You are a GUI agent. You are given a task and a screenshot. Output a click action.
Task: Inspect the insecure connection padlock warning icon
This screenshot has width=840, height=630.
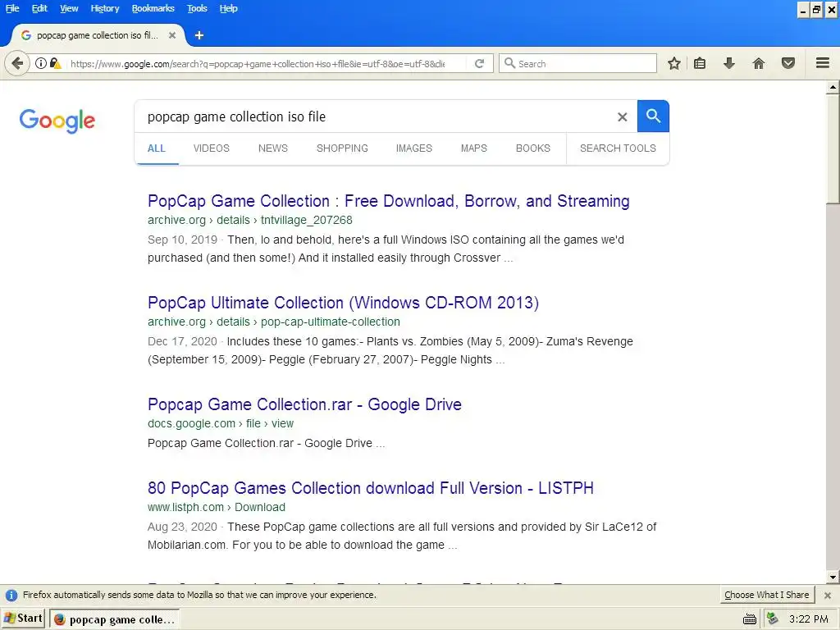(55, 63)
